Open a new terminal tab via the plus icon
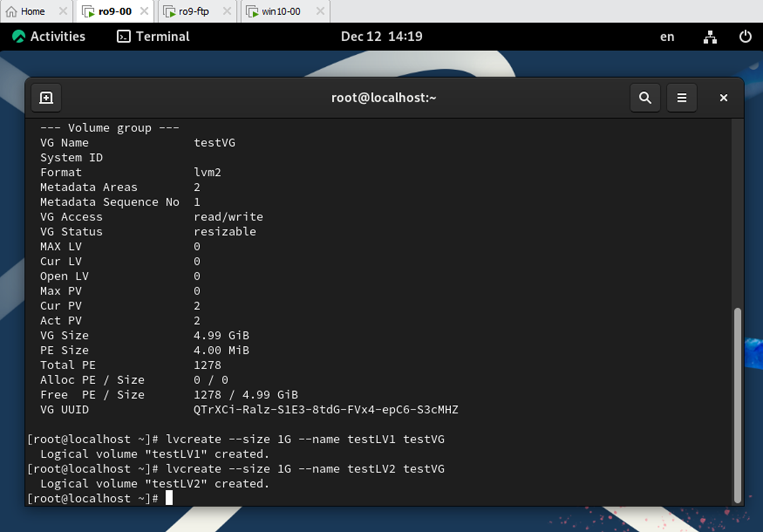The image size is (763, 532). pos(46,98)
